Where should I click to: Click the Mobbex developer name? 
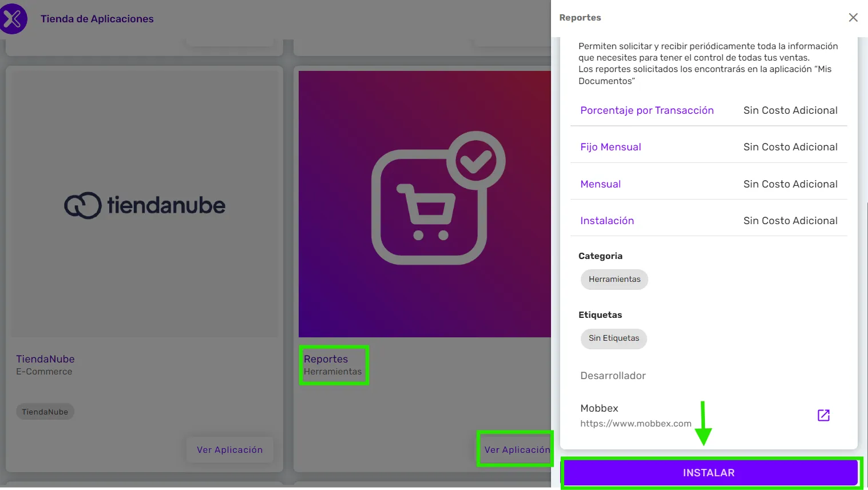(x=599, y=408)
